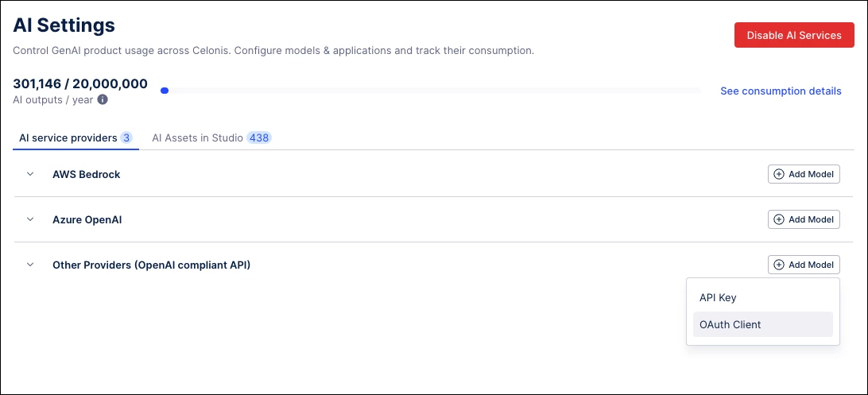Click the AWS Bedrock provider row title

tap(86, 174)
